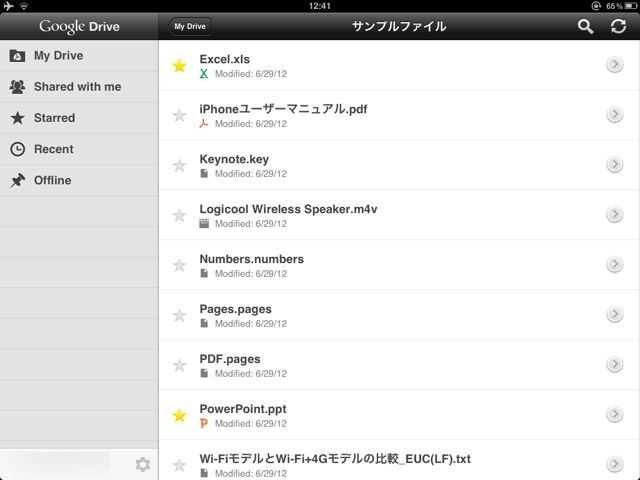
Task: Open Wi-Fiモデル comparison EUC(LF).txt file
Action: 399,460
